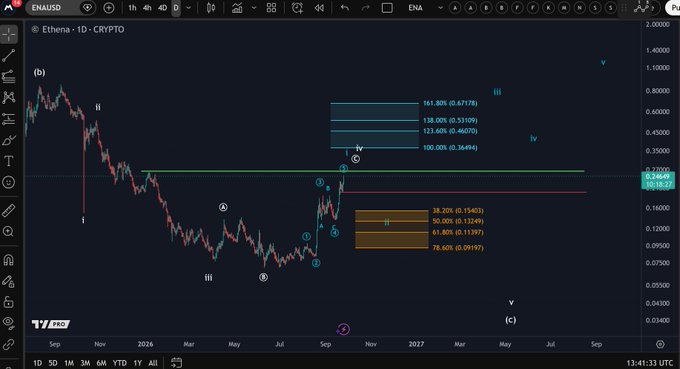Image resolution: width=680 pixels, height=369 pixels.
Task: Click the purple flash event marker
Action: (x=343, y=330)
